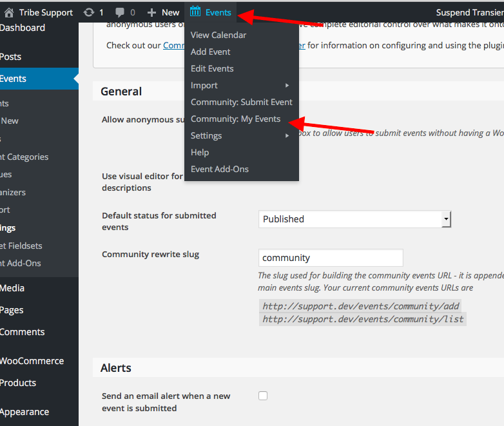Open Help from the Events menu

(200, 152)
